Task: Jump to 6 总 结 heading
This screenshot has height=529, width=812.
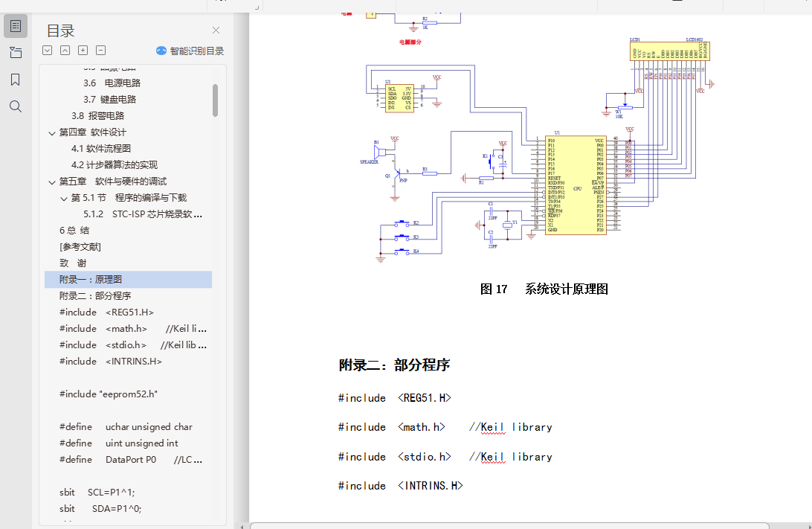Action: point(74,231)
